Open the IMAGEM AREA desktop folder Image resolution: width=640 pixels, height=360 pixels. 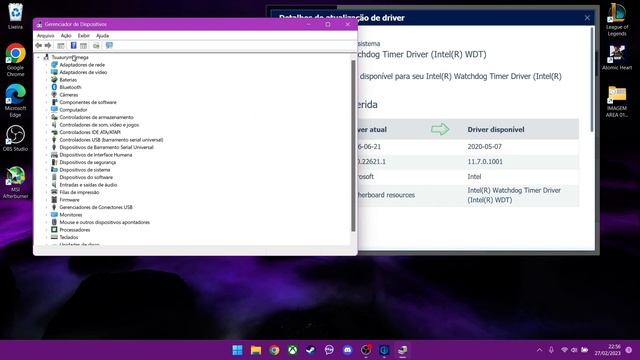(x=617, y=101)
